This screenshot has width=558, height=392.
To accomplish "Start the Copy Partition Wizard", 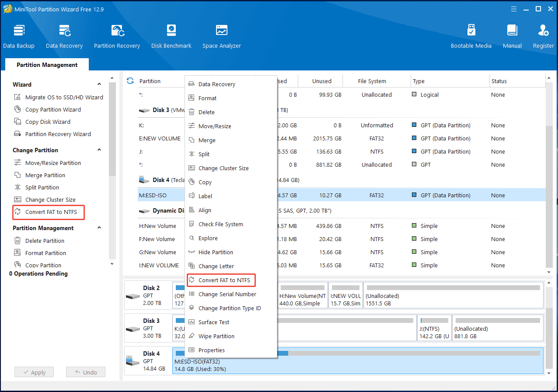I will point(48,110).
